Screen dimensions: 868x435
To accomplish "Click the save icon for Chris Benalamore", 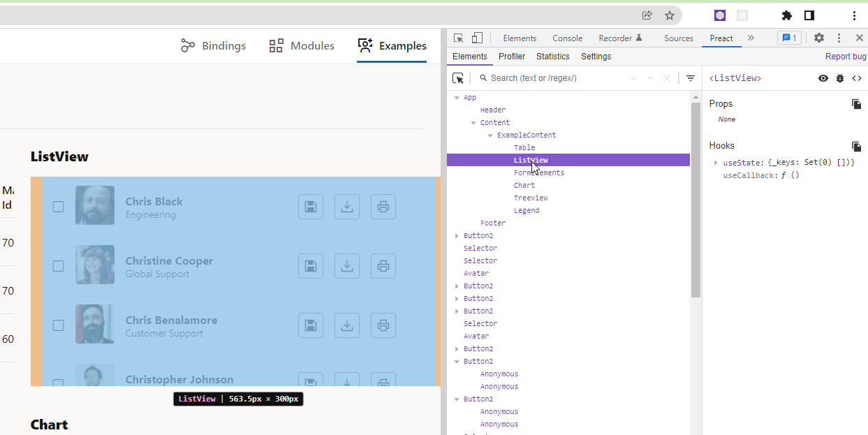I will pyautogui.click(x=311, y=325).
